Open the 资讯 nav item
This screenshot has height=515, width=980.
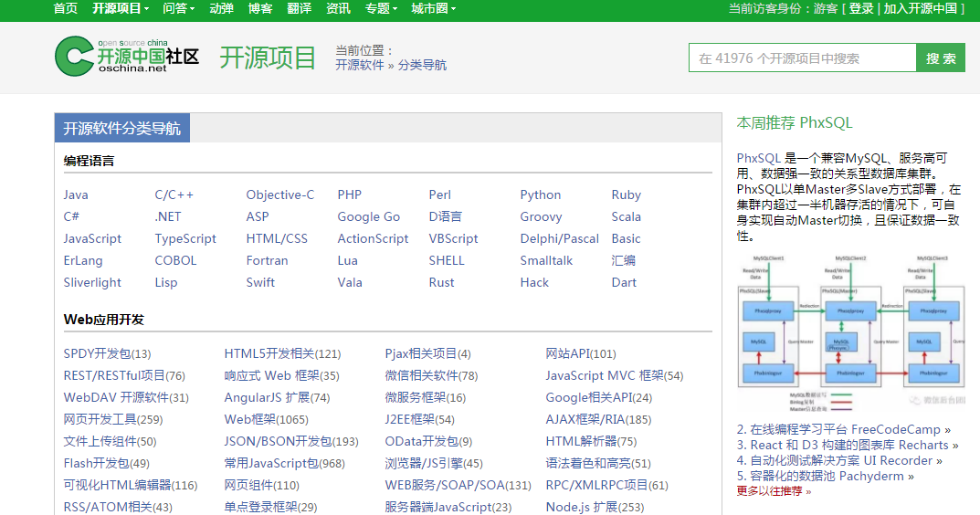[338, 8]
